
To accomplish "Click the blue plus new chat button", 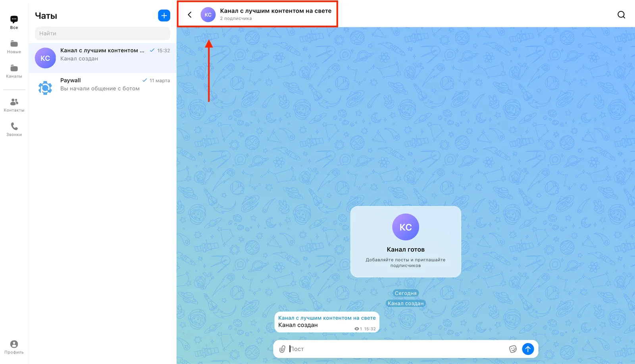I will (164, 15).
